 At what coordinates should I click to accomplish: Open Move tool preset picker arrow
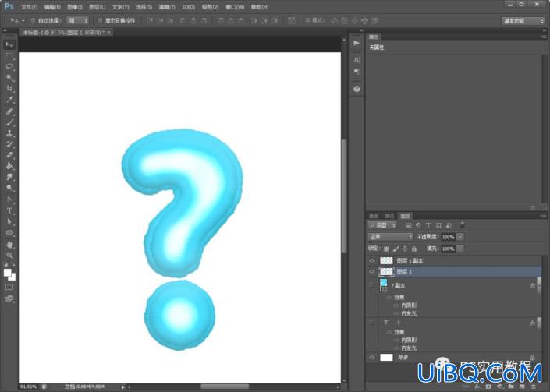point(23,21)
